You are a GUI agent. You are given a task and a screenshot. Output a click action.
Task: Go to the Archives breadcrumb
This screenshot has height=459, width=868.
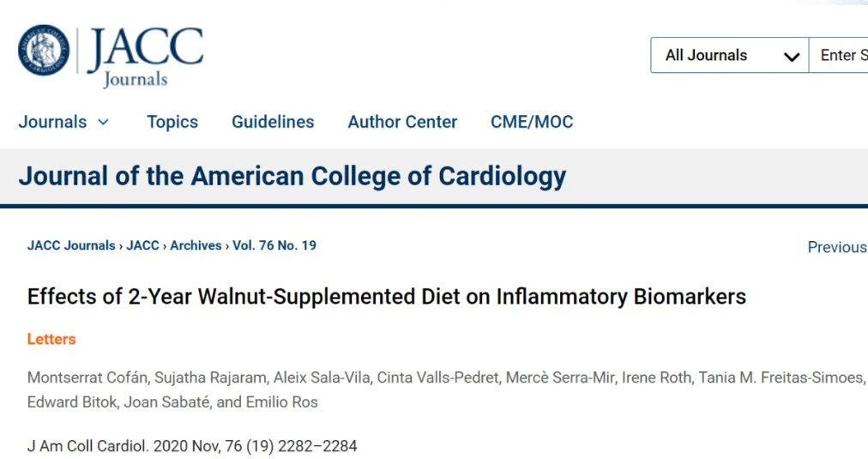coord(196,245)
